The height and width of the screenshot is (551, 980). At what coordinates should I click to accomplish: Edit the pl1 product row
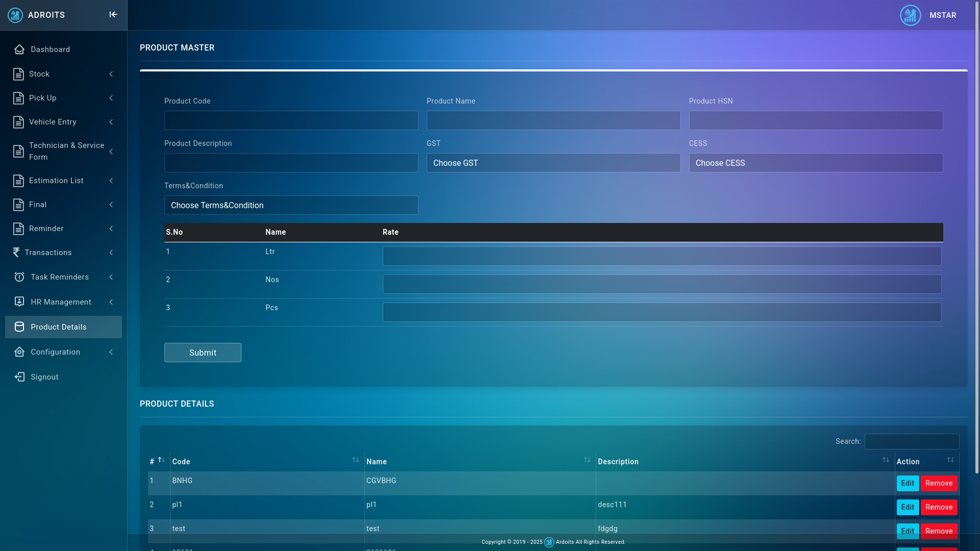(908, 507)
